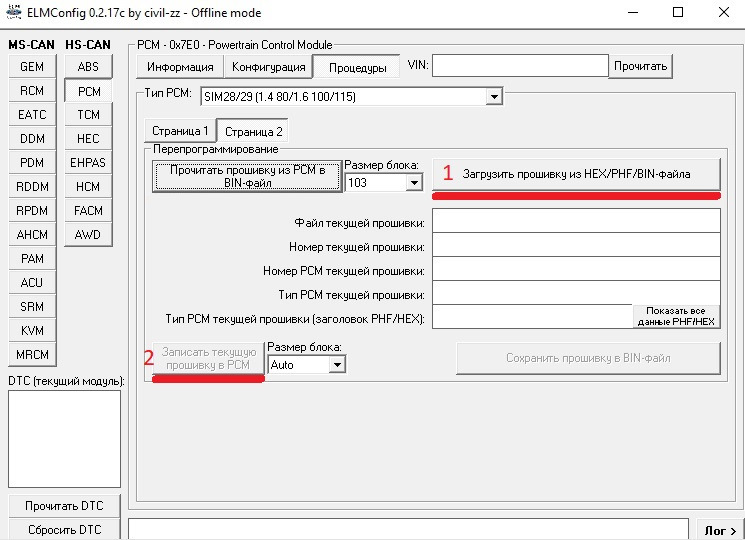
Task: Click Показать все данные PHF/HEX
Action: 676,316
